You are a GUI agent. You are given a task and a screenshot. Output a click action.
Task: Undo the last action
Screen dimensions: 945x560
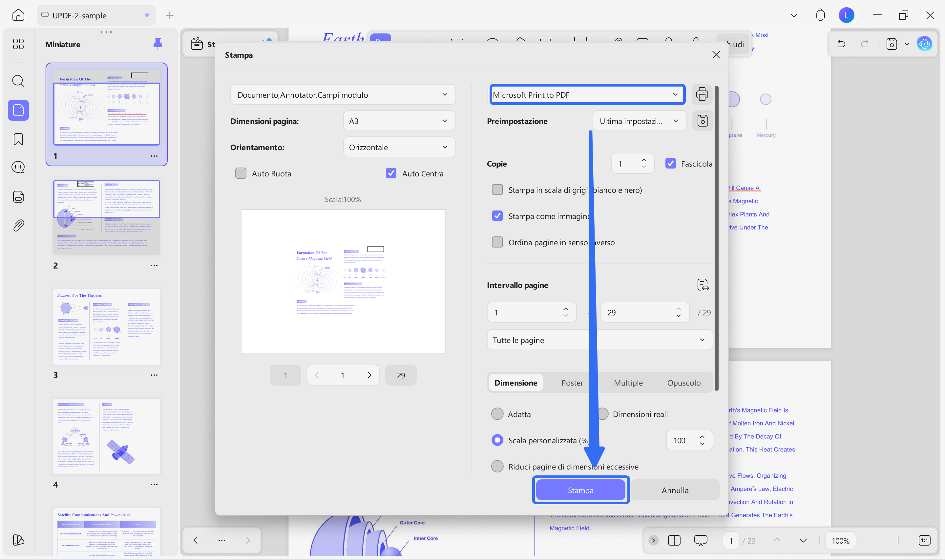tap(841, 44)
